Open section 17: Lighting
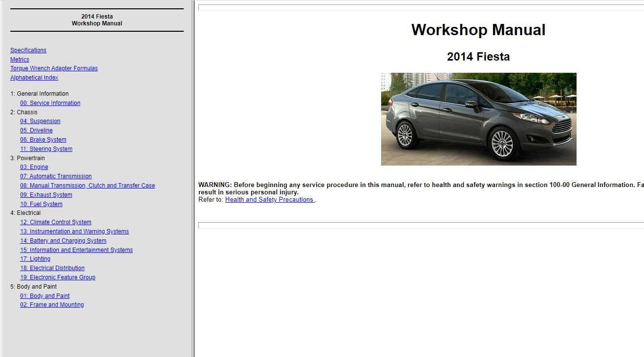The image size is (644, 357). [35, 259]
